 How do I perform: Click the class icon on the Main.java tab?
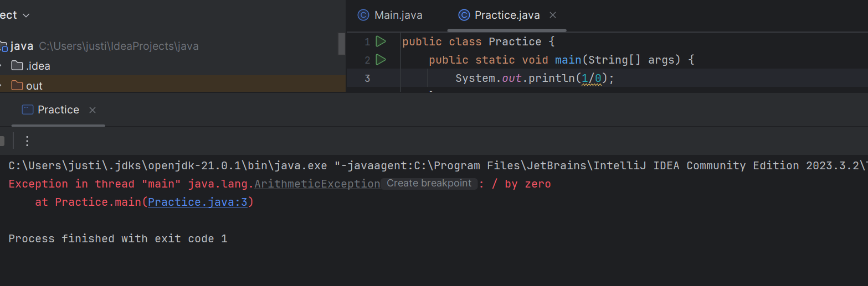[363, 15]
